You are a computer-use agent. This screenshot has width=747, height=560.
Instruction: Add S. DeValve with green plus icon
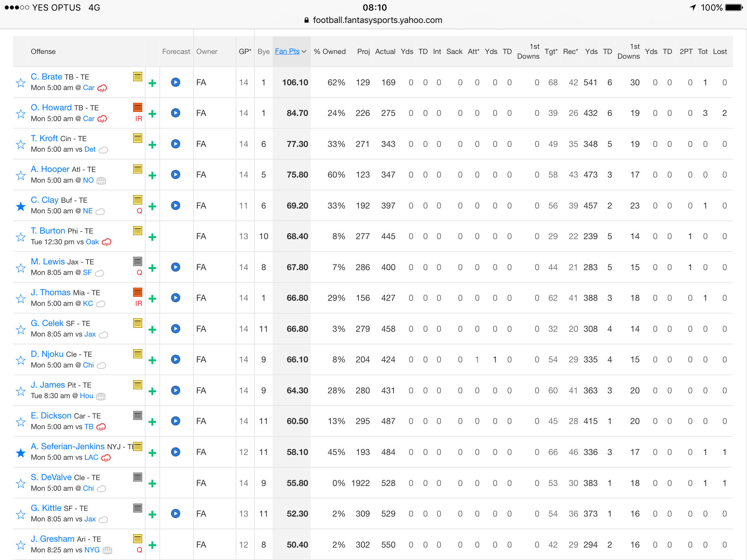(x=152, y=483)
